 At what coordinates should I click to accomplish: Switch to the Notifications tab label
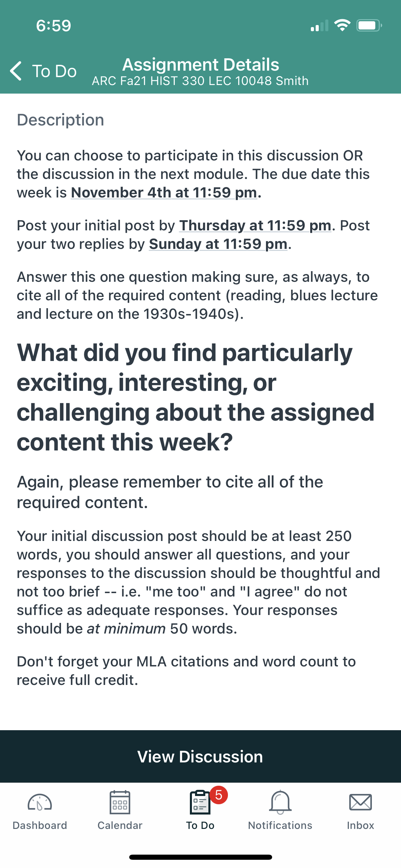click(280, 825)
